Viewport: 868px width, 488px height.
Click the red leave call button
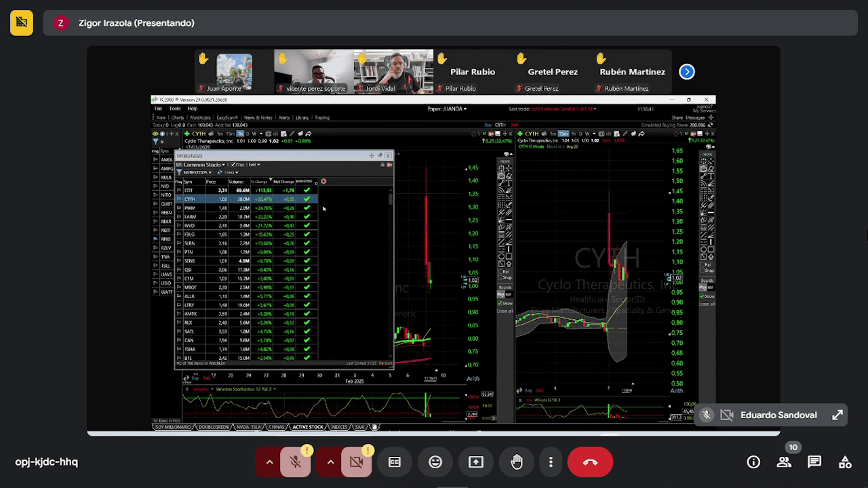point(590,462)
